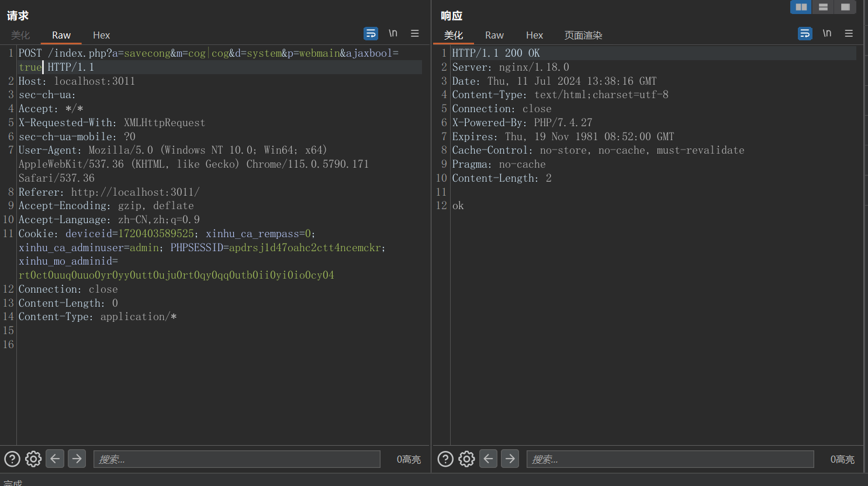Go to previous response search match

pyautogui.click(x=488, y=459)
